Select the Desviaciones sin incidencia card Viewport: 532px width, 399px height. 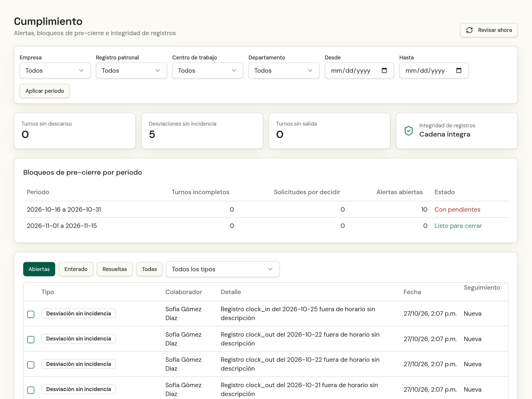tap(202, 131)
